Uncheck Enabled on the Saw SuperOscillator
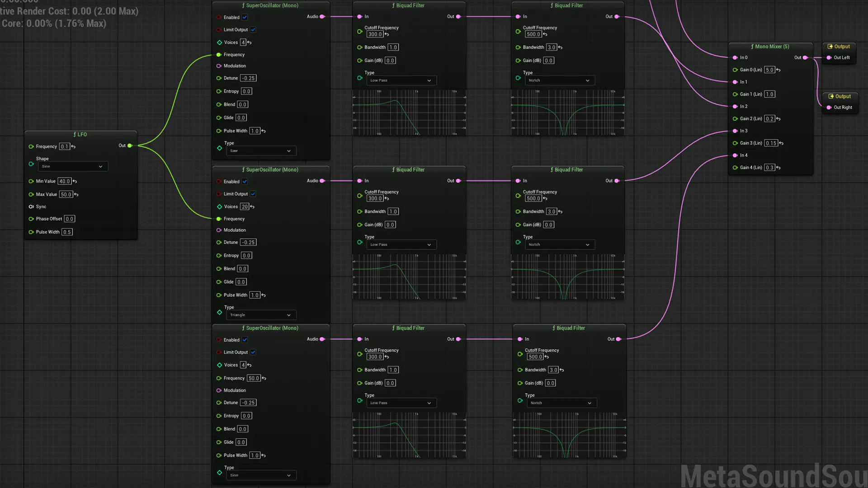 click(x=245, y=17)
